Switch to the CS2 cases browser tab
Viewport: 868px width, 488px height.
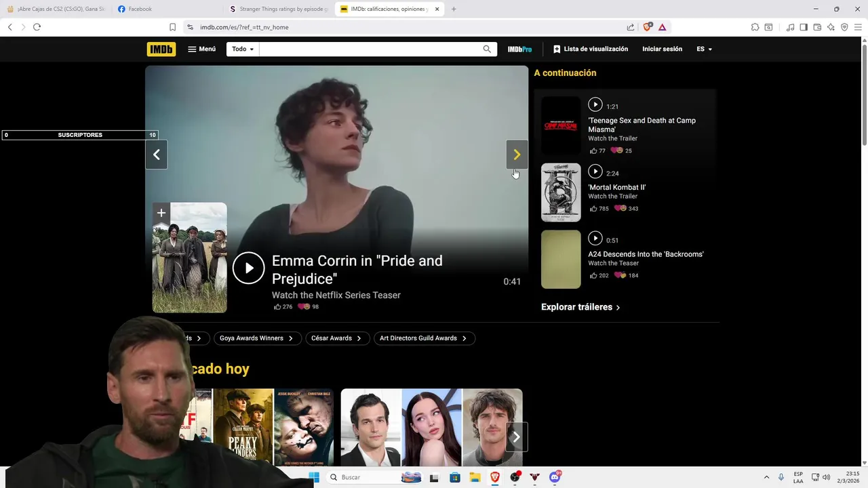click(x=56, y=9)
